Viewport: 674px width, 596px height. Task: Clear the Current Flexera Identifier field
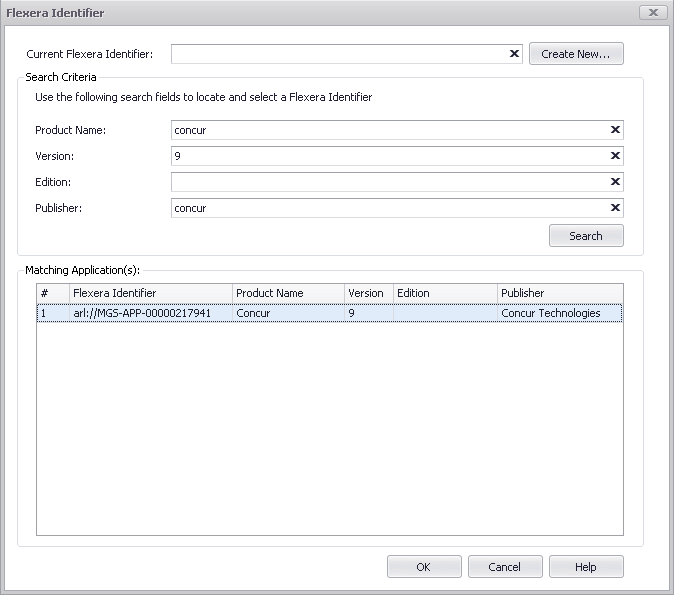[x=514, y=54]
